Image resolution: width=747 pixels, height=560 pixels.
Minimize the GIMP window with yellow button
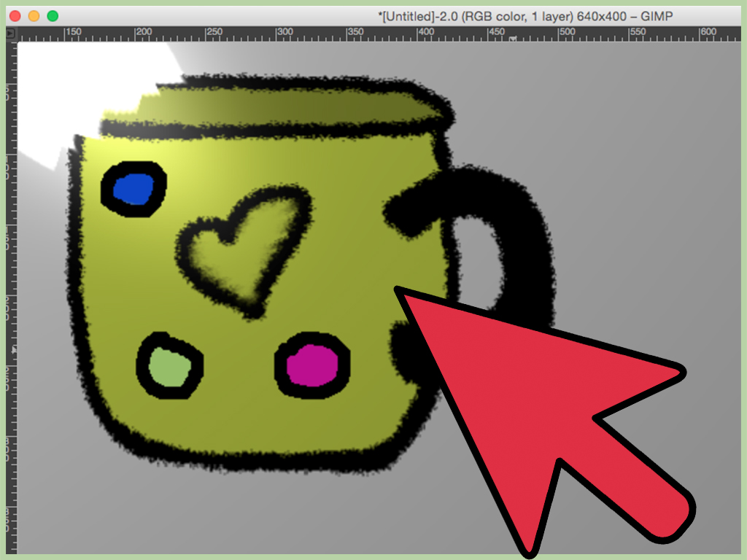34,16
